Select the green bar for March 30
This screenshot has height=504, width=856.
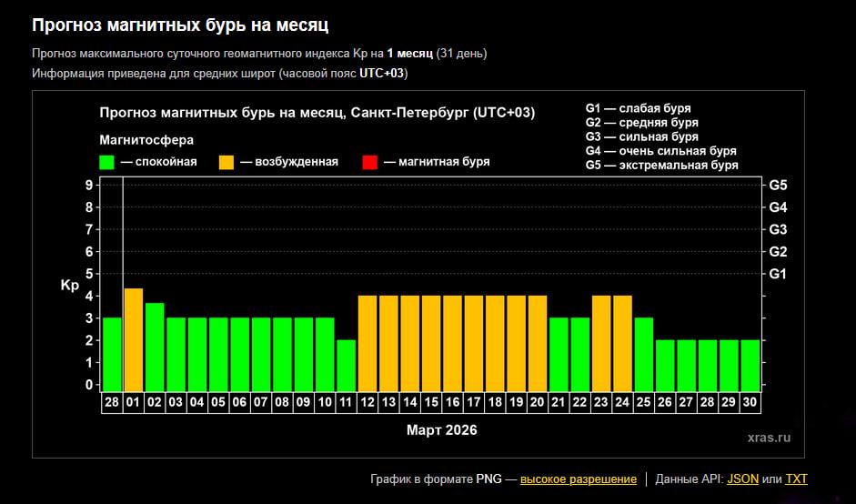tap(750, 365)
